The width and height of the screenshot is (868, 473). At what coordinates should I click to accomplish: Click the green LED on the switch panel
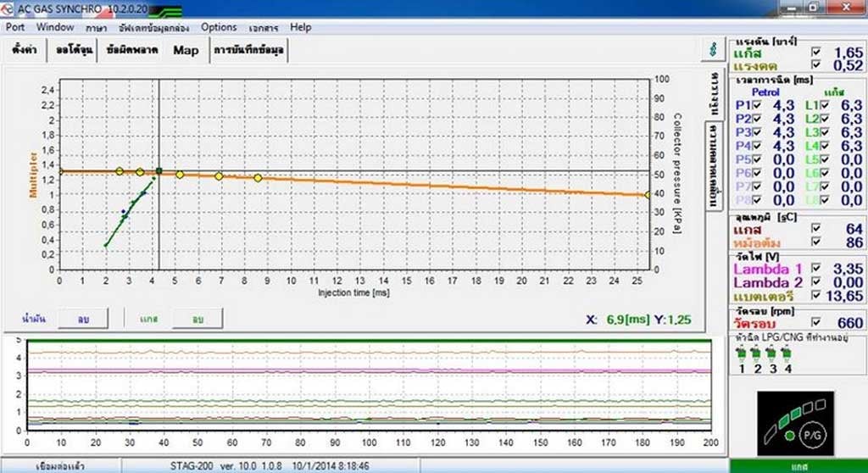point(788,436)
